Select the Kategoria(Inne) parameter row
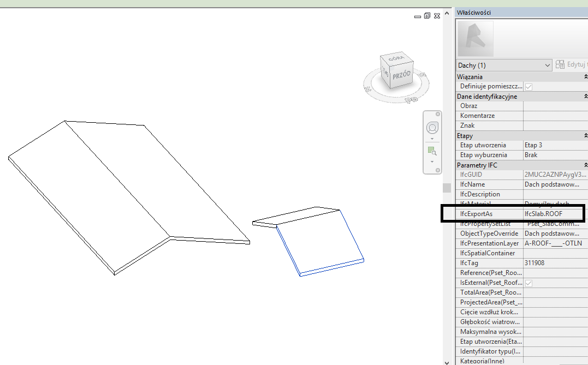Screen dimensions: 588x365 [521, 361]
